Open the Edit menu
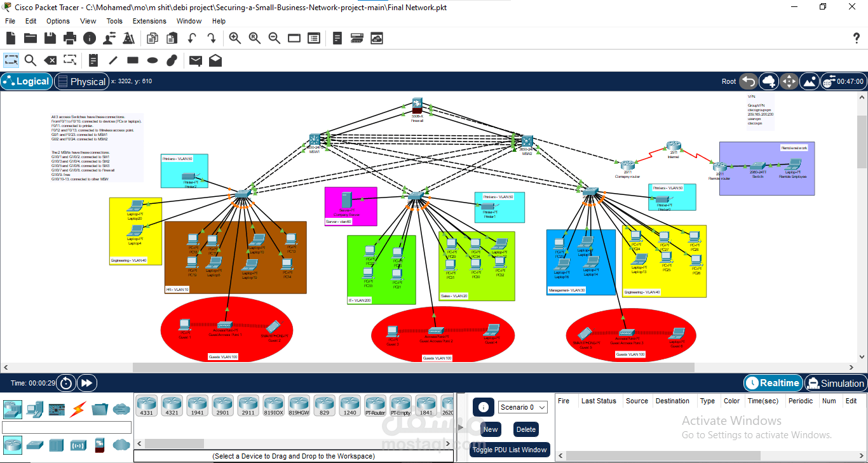Image resolution: width=868 pixels, height=463 pixels. (x=31, y=21)
